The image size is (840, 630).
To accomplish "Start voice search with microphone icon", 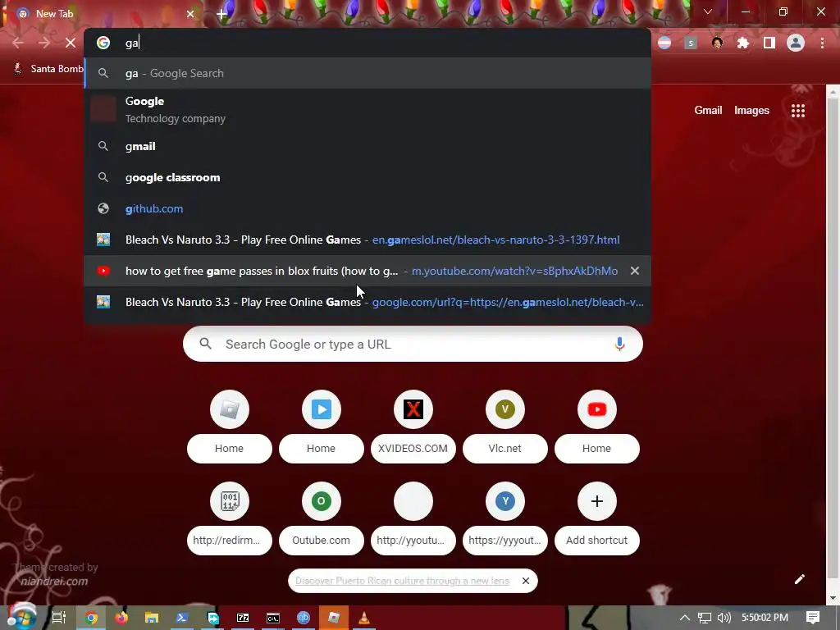I will click(x=619, y=344).
